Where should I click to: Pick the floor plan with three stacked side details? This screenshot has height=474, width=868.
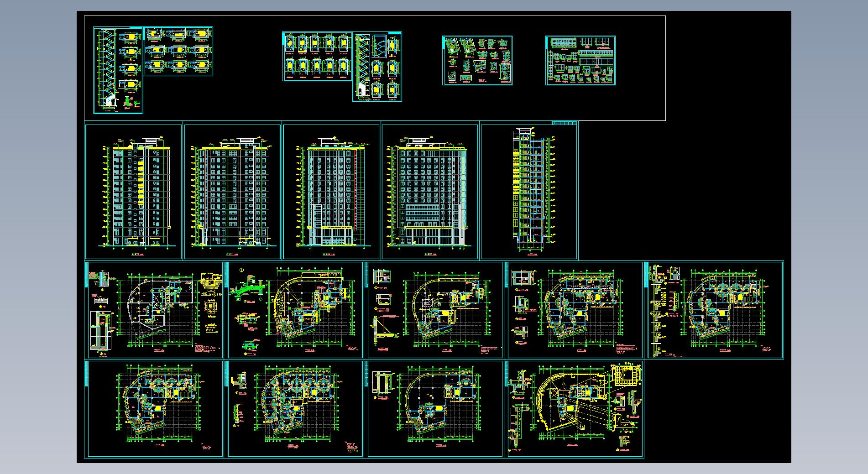(x=575, y=310)
